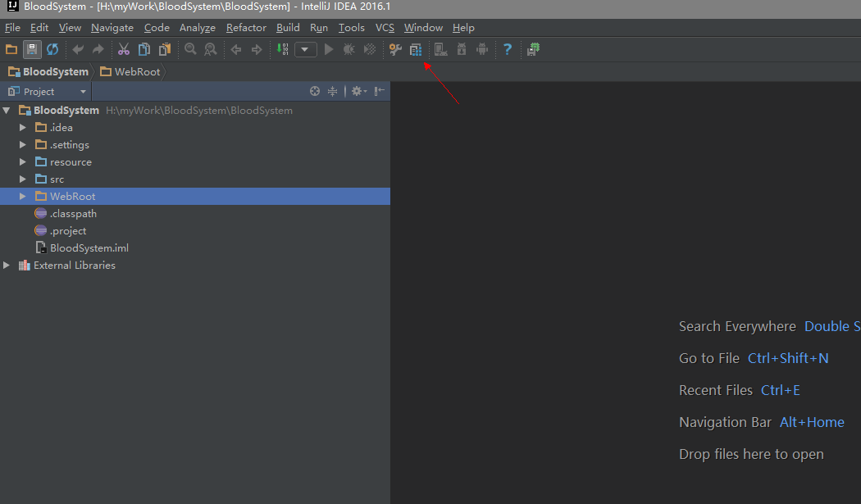This screenshot has height=504, width=861.
Task: Expand the .idea folder
Action: 22,127
